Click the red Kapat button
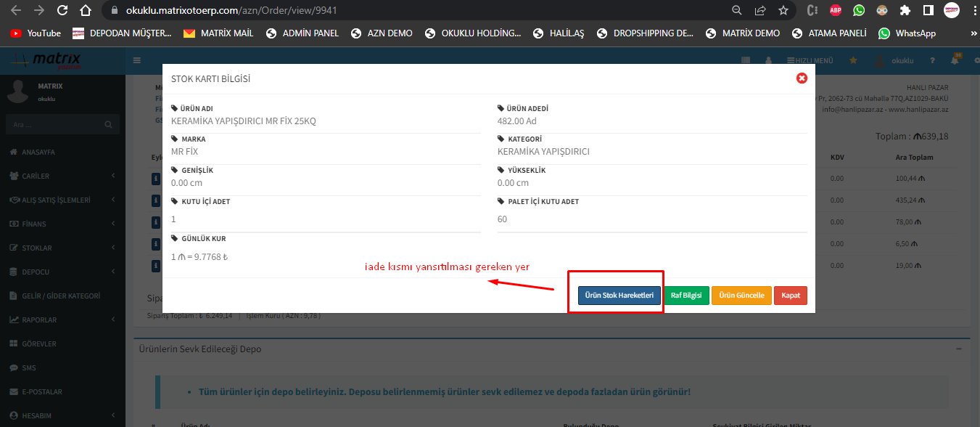 tap(790, 296)
